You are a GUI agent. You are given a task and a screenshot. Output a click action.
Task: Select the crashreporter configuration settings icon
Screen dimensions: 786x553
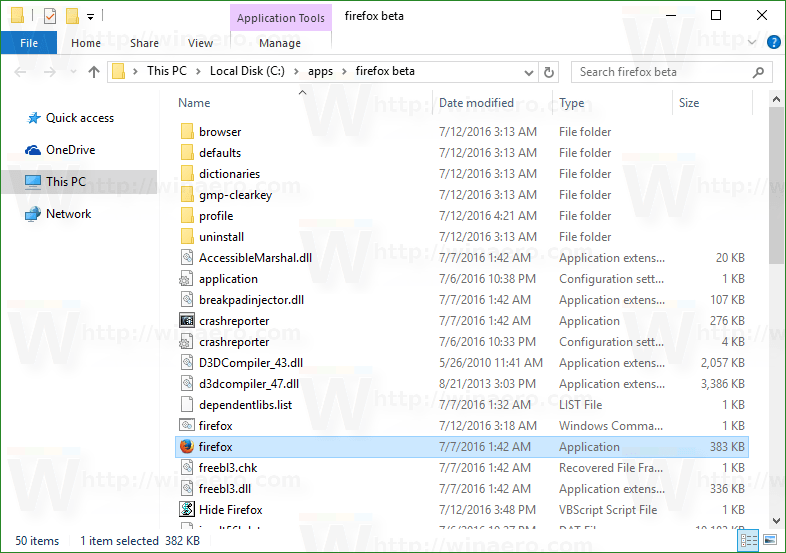[x=186, y=342]
